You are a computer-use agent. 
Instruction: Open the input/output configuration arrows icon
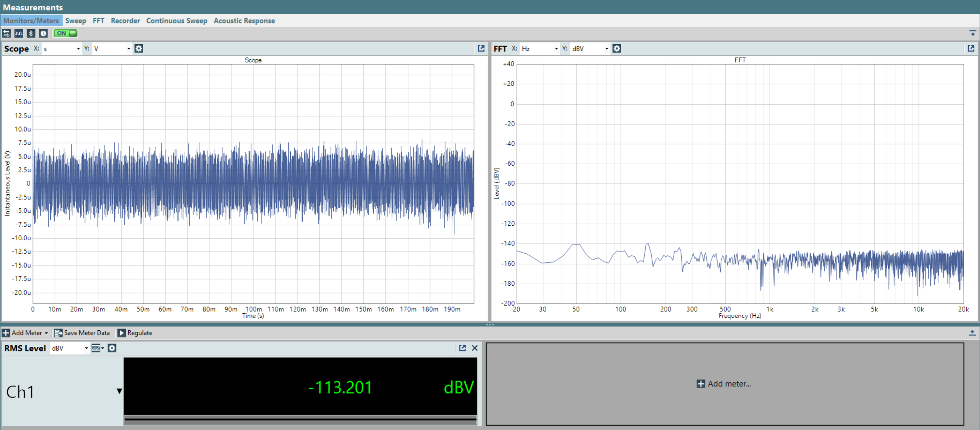(6, 33)
